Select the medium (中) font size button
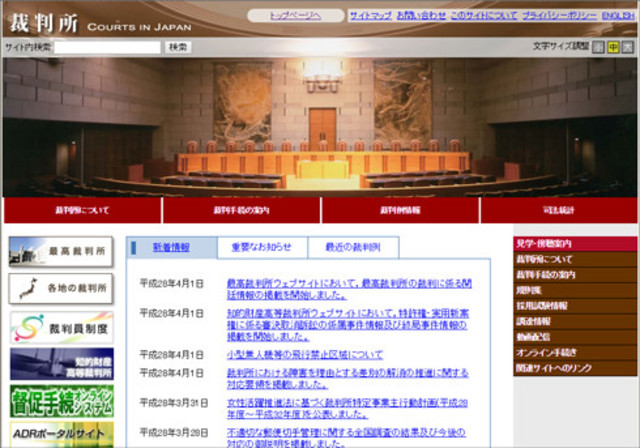Image resolution: width=640 pixels, height=448 pixels. point(613,47)
